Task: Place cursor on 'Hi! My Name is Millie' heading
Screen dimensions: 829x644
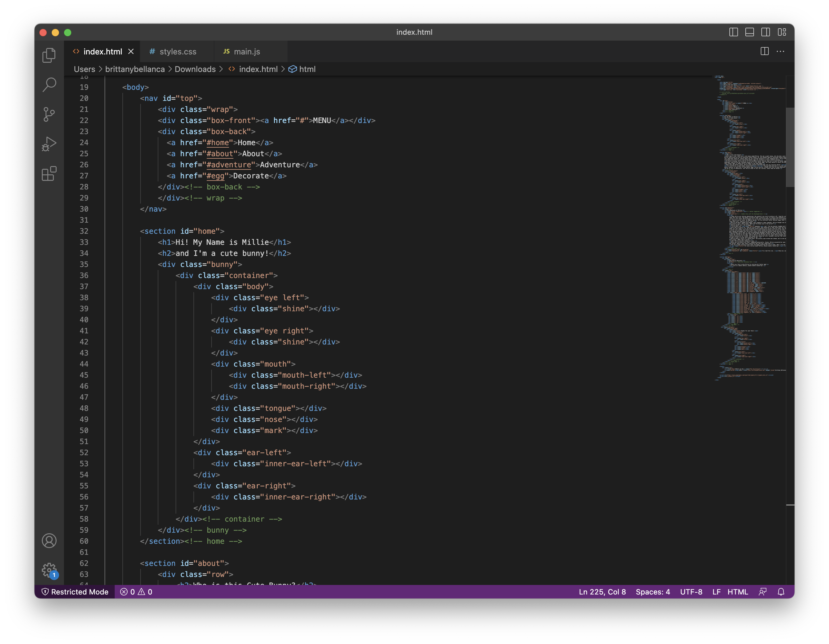Action: pyautogui.click(x=222, y=242)
